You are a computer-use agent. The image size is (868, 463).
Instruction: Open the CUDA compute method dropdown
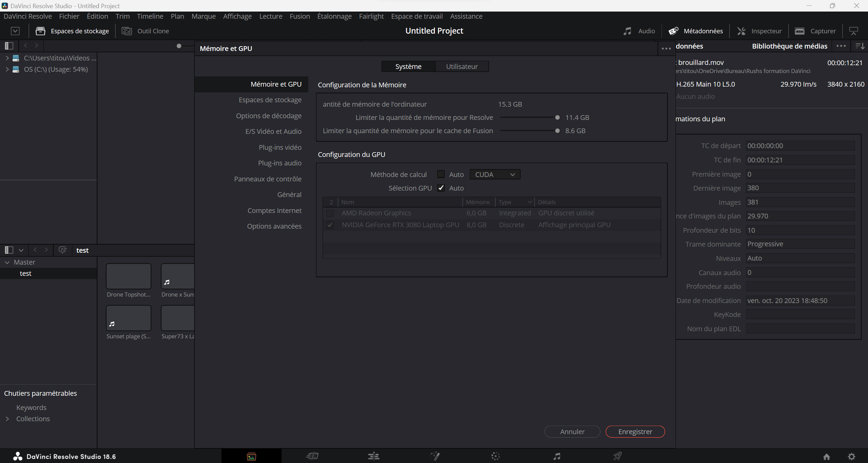[495, 174]
